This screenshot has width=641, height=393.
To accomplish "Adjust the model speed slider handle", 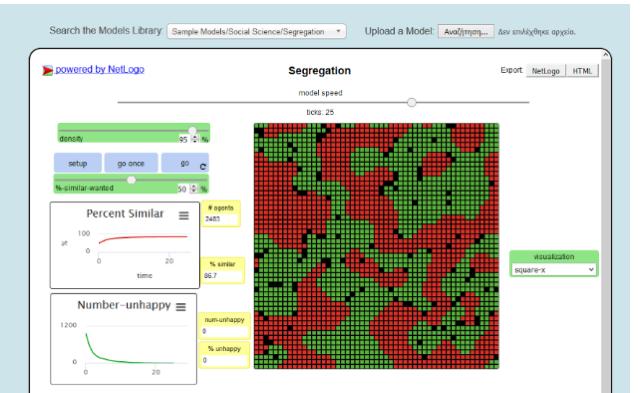I will (412, 102).
